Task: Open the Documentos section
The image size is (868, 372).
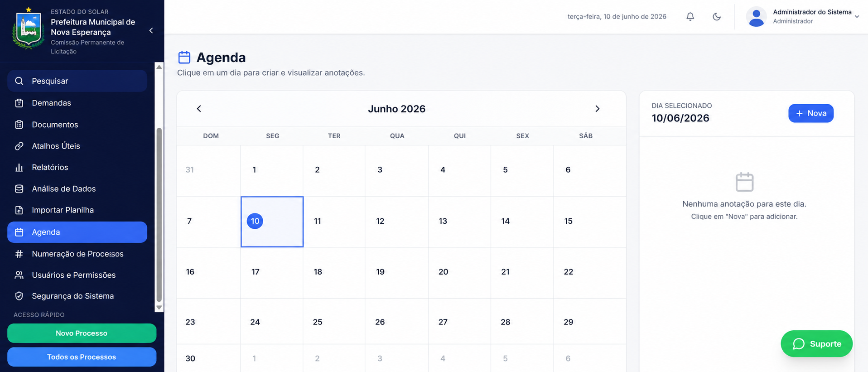Action: 77,125
